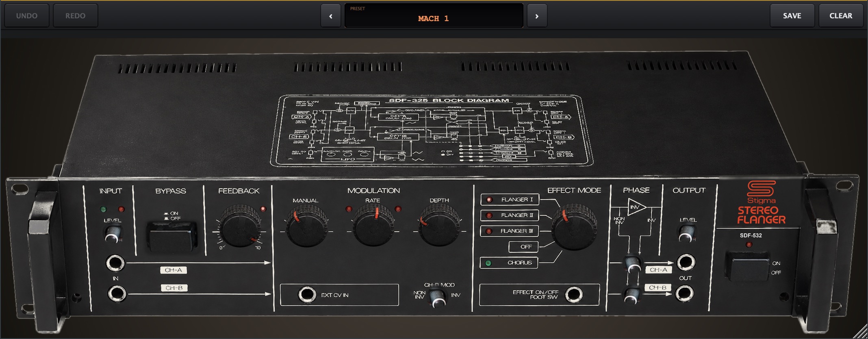Click the CH-B output jack
868x339 pixels.
tap(685, 293)
